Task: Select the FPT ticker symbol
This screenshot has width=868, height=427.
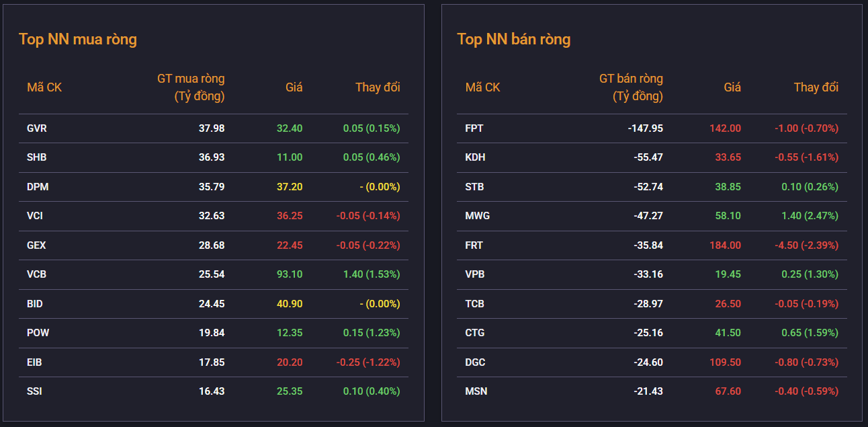Action: [x=474, y=128]
